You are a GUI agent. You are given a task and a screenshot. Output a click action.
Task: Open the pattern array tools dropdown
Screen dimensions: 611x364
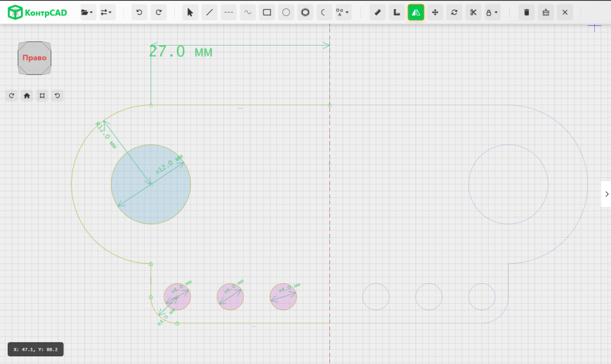[343, 13]
